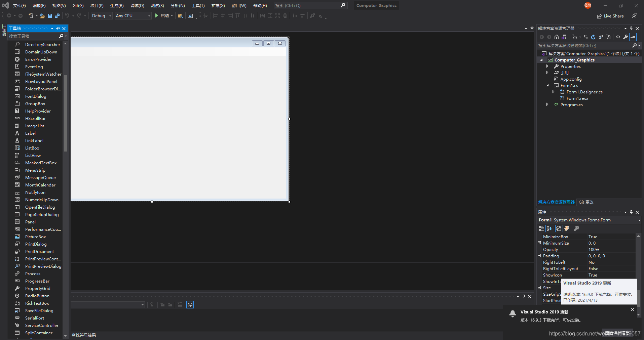Viewport: 644px width, 340px height.
Task: Select the Label control in the toolbox
Action: 30,133
